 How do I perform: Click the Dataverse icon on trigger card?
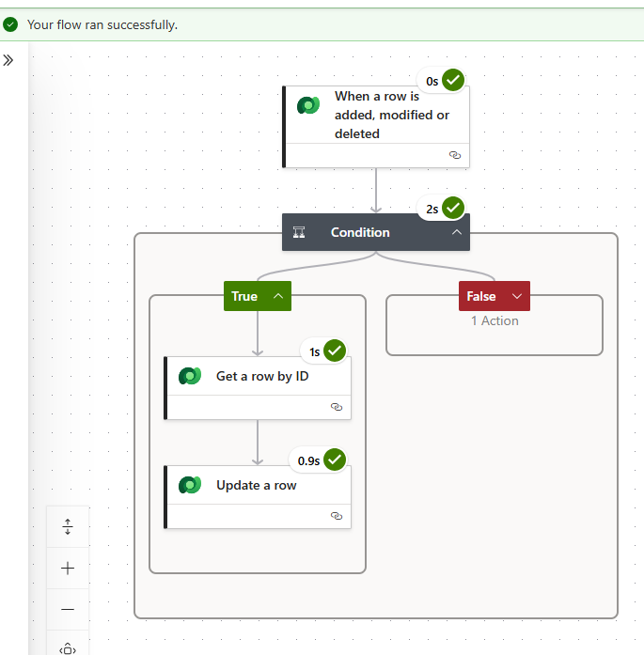click(308, 106)
